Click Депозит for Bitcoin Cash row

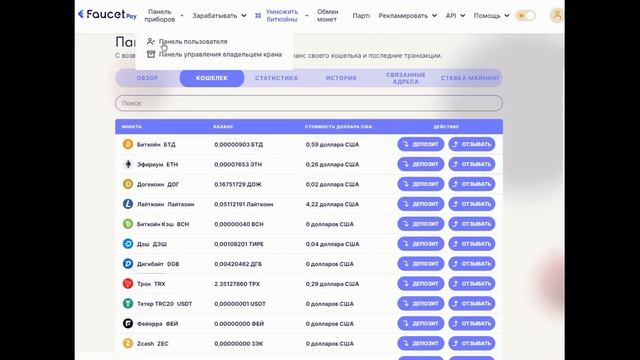(420, 224)
